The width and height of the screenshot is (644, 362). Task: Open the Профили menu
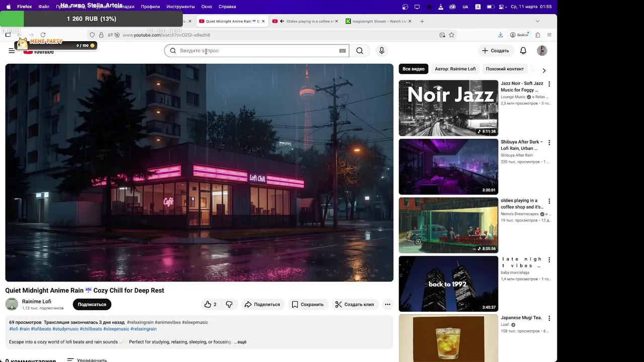[150, 7]
